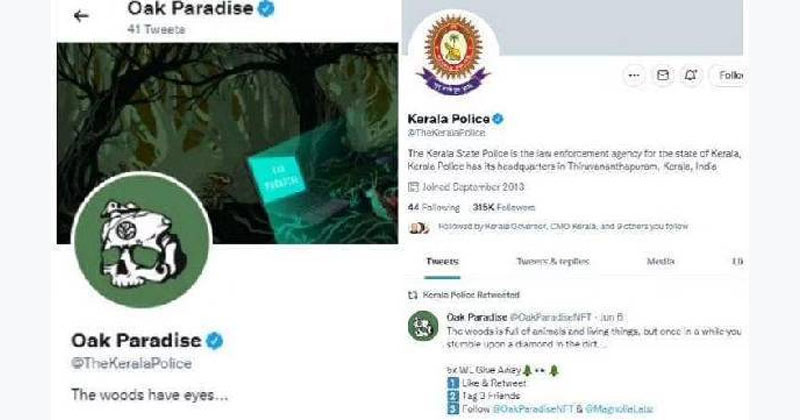800x420 pixels.
Task: Open the 315K Followers list
Action: 504,208
